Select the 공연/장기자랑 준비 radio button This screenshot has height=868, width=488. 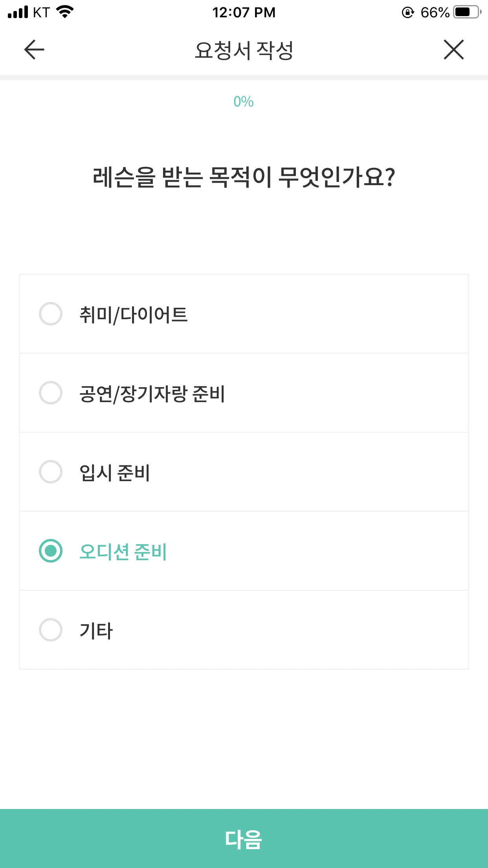51,393
